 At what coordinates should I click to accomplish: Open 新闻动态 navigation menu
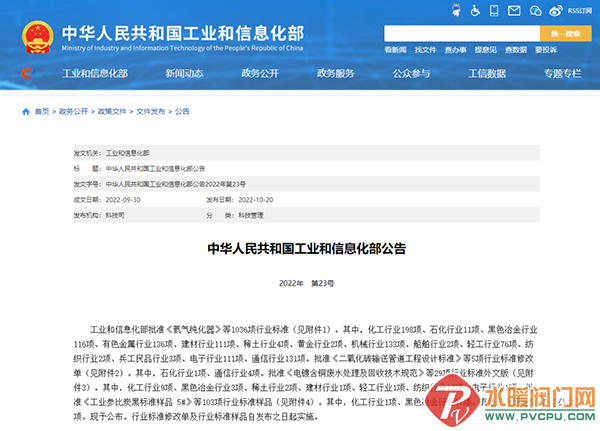[184, 73]
